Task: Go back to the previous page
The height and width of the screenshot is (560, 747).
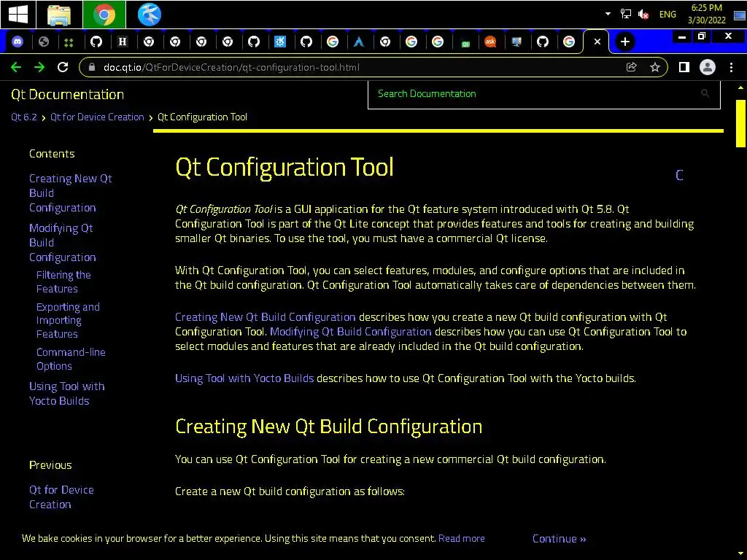Action: 16,67
